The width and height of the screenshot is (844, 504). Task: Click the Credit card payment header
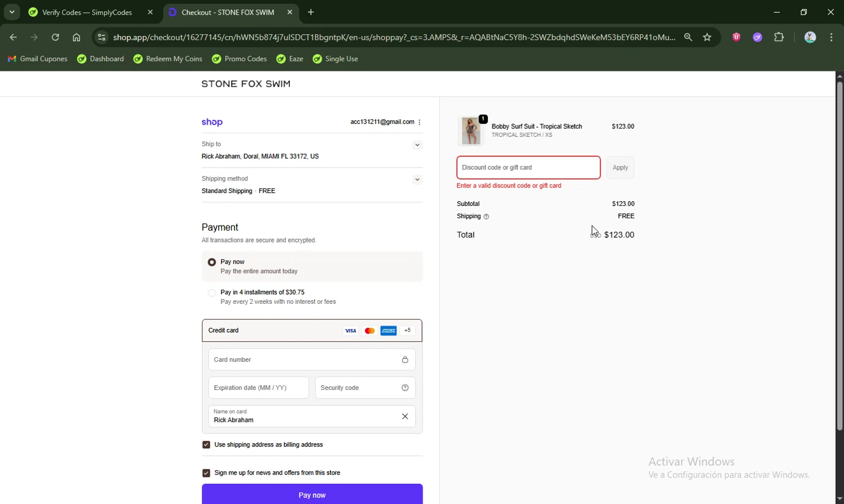click(x=312, y=331)
